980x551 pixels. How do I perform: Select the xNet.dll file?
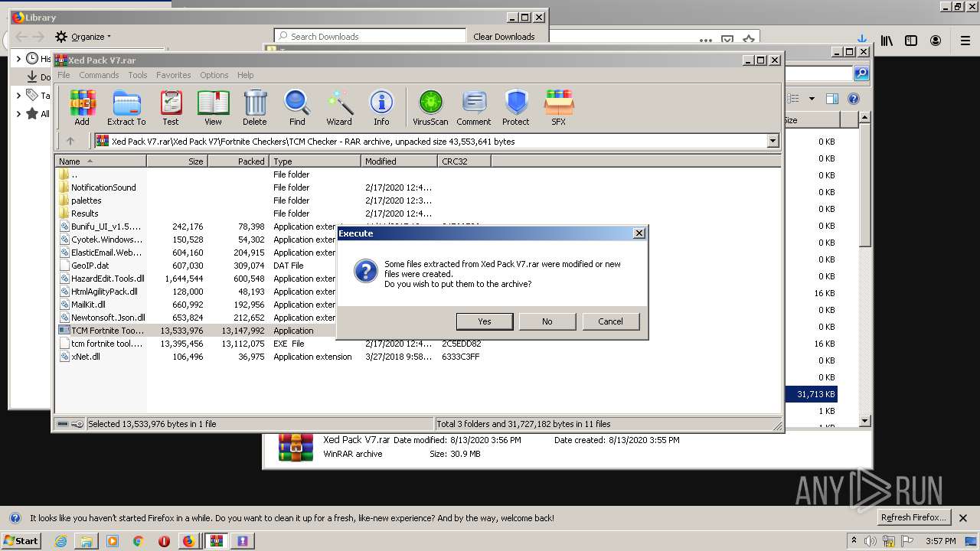(x=85, y=357)
